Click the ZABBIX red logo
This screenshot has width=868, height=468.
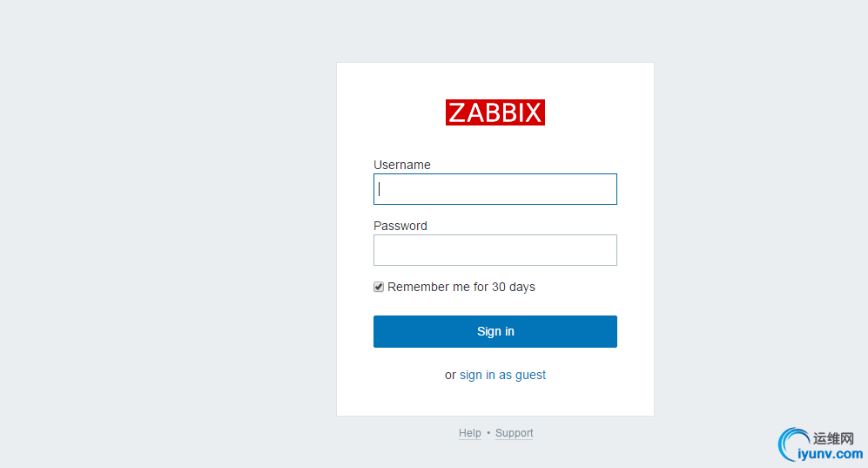coord(495,112)
